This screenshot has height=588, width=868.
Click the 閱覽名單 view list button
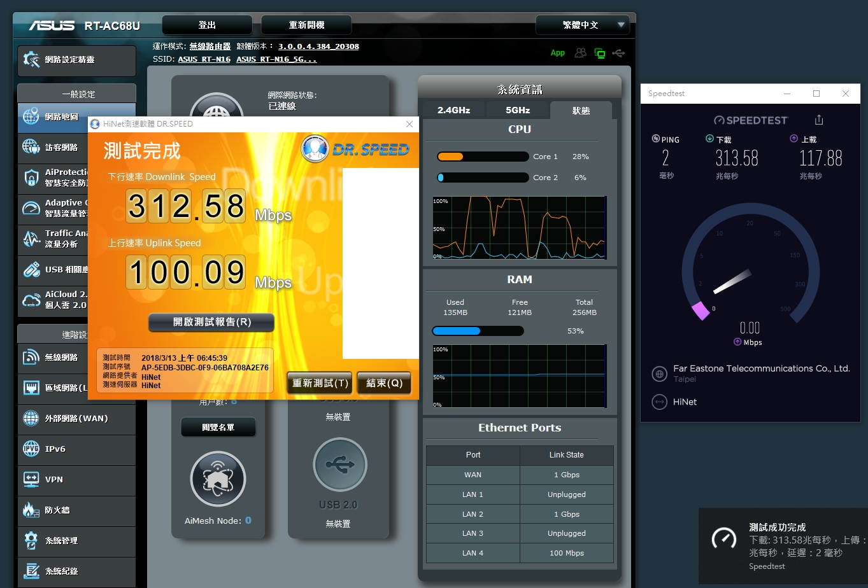pos(218,428)
